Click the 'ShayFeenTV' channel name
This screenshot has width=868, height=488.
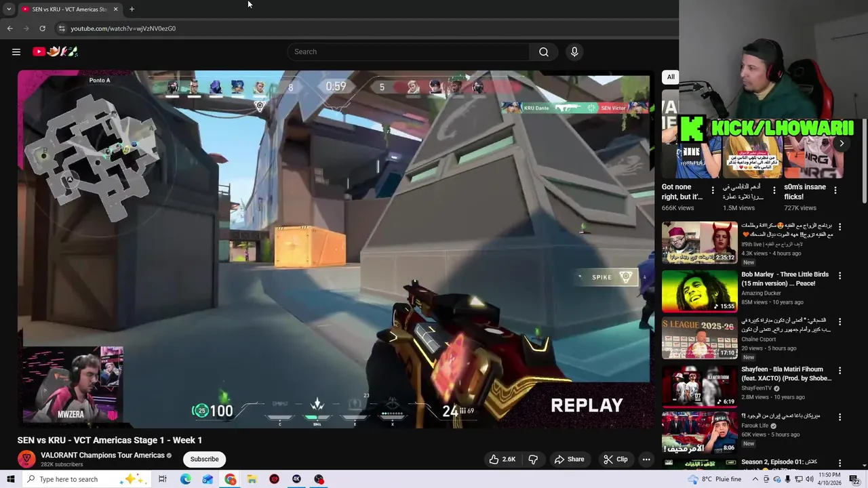[x=757, y=388]
